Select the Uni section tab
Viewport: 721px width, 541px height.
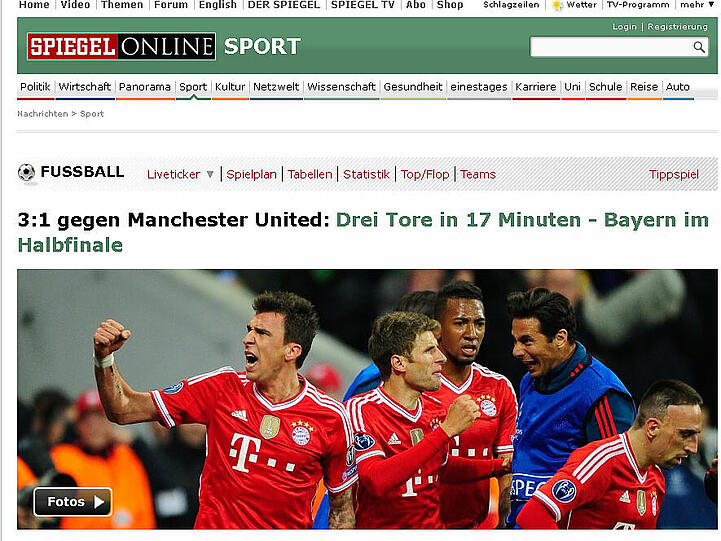coord(572,87)
